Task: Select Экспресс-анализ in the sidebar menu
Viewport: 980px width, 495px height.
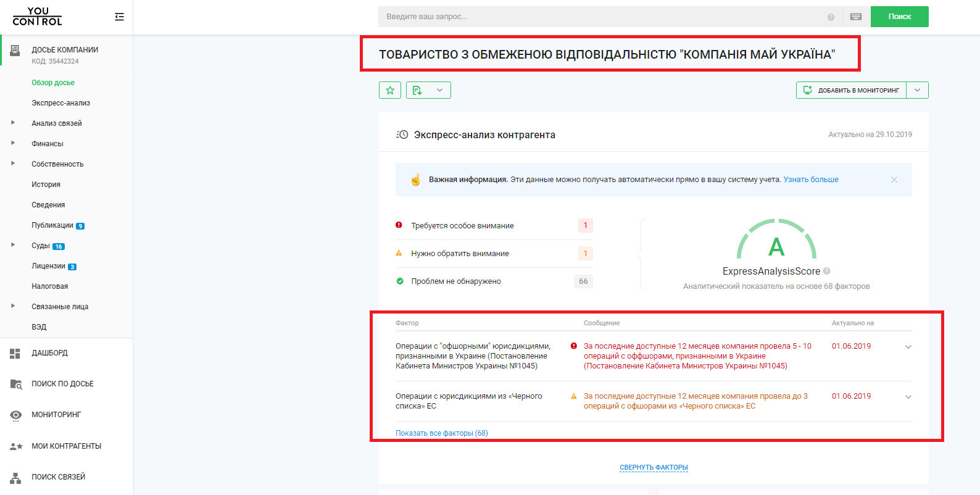Action: 60,103
